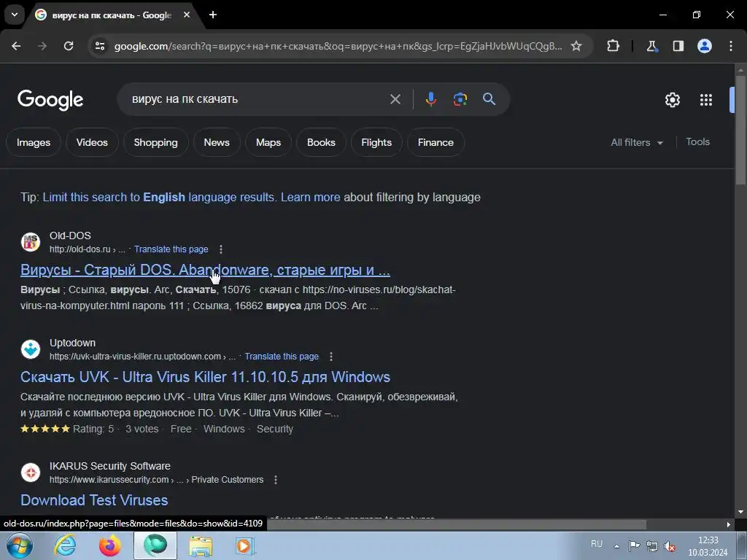The width and height of the screenshot is (747, 560).
Task: Open Chrome three-dot menu
Action: click(731, 46)
